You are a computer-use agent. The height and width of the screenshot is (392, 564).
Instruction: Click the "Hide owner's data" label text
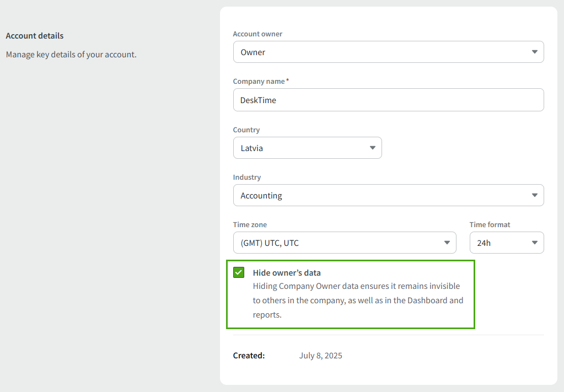pyautogui.click(x=287, y=273)
